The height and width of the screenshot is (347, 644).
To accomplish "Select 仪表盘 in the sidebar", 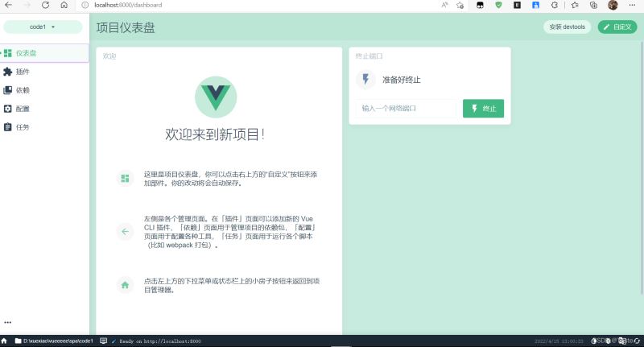I will coord(44,53).
